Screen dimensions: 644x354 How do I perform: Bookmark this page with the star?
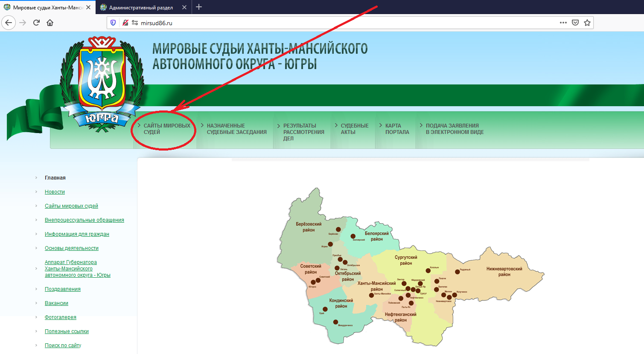pos(587,23)
